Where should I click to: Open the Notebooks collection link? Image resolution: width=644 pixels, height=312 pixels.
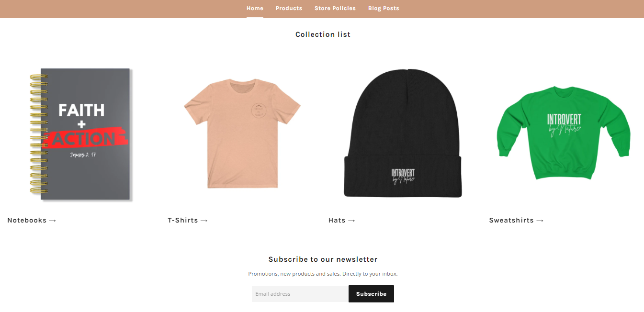(32, 221)
